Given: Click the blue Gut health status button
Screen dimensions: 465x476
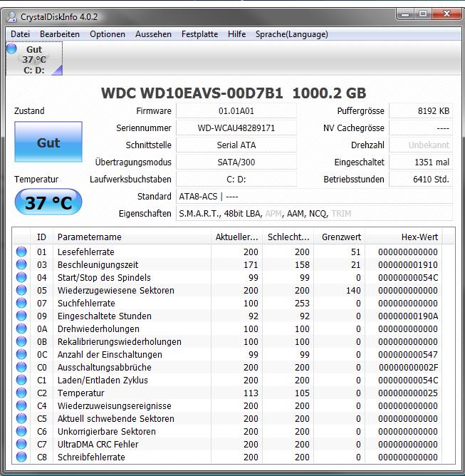Looking at the screenshot, I should point(48,142).
